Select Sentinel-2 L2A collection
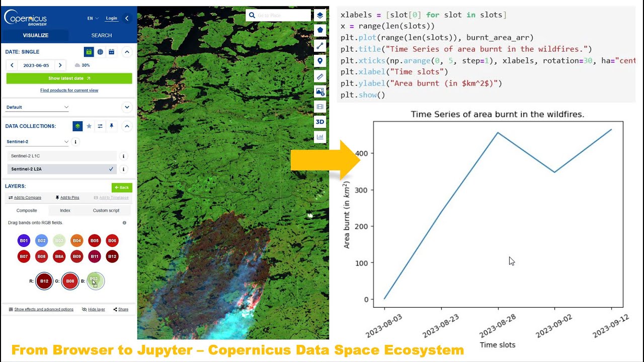Screen dimensions: 644x362 (x=62, y=169)
